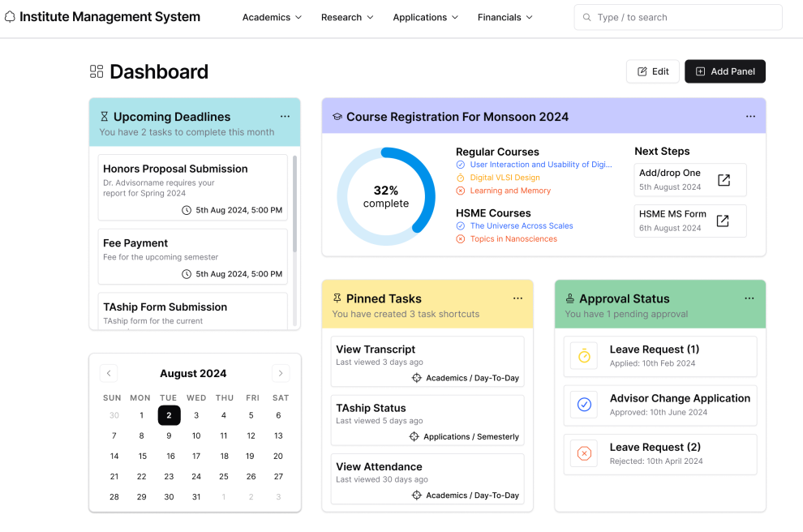
Task: Open the Digital VLSI Design course link
Action: coord(505,178)
